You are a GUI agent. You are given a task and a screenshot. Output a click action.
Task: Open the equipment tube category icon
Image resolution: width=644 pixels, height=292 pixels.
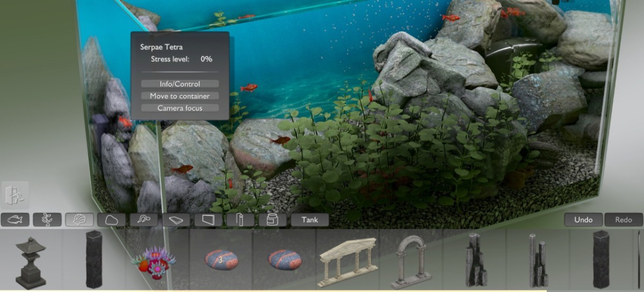coord(240,220)
